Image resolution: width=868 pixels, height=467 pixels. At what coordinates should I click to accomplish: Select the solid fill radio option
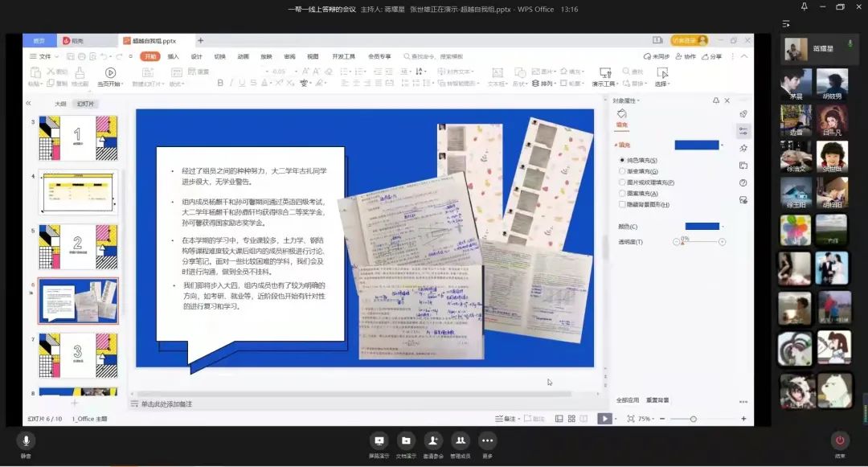click(x=621, y=160)
